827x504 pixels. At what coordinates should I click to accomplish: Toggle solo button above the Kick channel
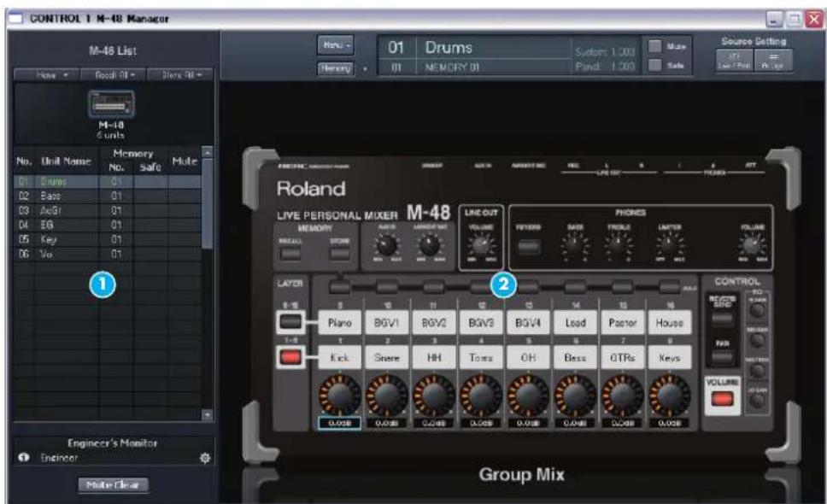coord(340,287)
